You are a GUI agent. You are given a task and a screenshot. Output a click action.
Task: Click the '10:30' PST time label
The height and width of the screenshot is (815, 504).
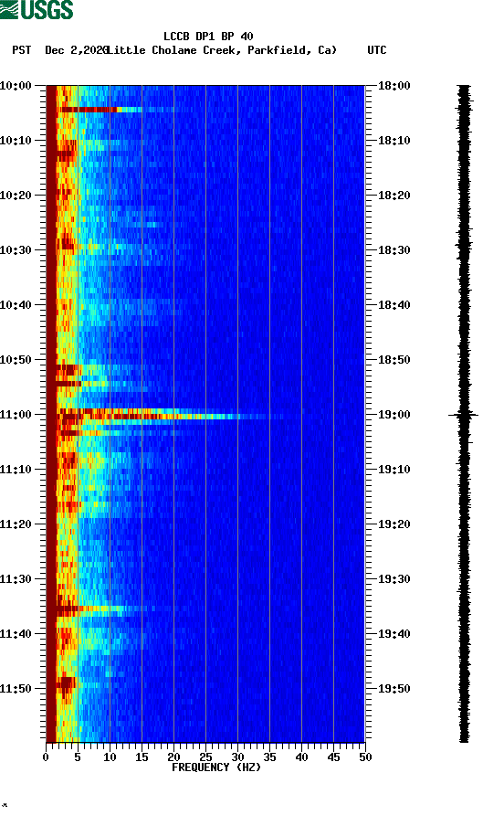click(16, 250)
